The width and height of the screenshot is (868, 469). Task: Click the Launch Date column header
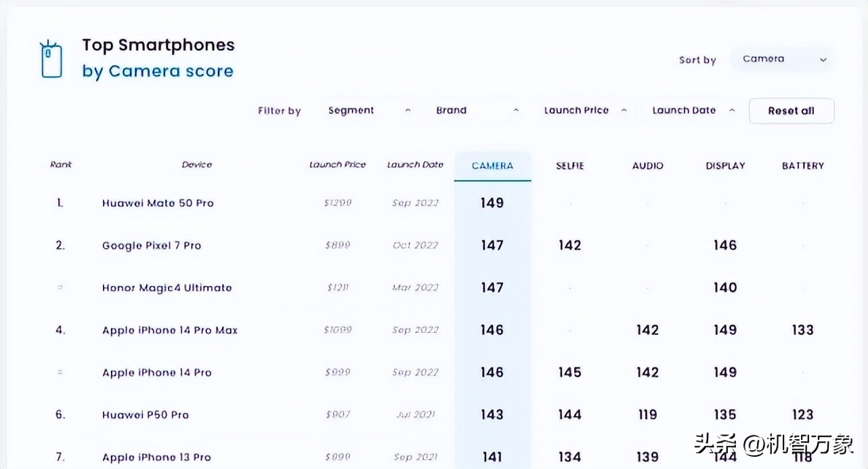click(415, 165)
